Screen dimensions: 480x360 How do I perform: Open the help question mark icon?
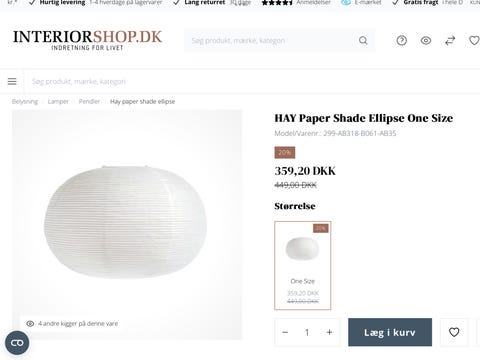[402, 41]
